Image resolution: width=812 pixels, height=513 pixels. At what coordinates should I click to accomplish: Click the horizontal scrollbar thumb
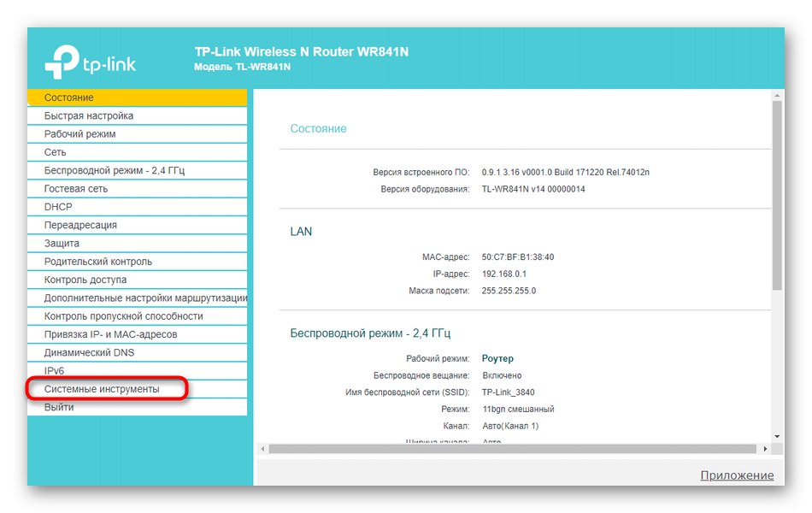pos(512,449)
